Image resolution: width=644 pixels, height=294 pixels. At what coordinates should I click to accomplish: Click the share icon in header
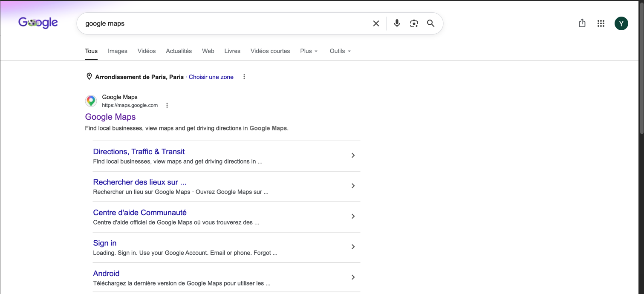pyautogui.click(x=582, y=23)
